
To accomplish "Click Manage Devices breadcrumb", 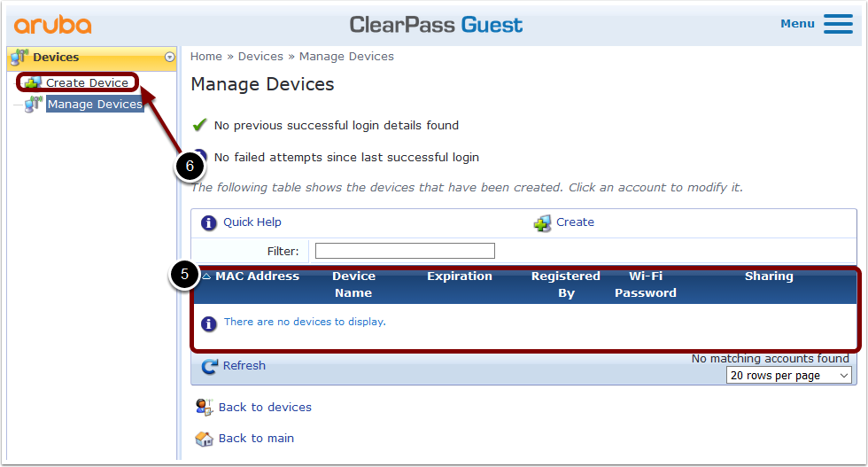I will coord(346,57).
